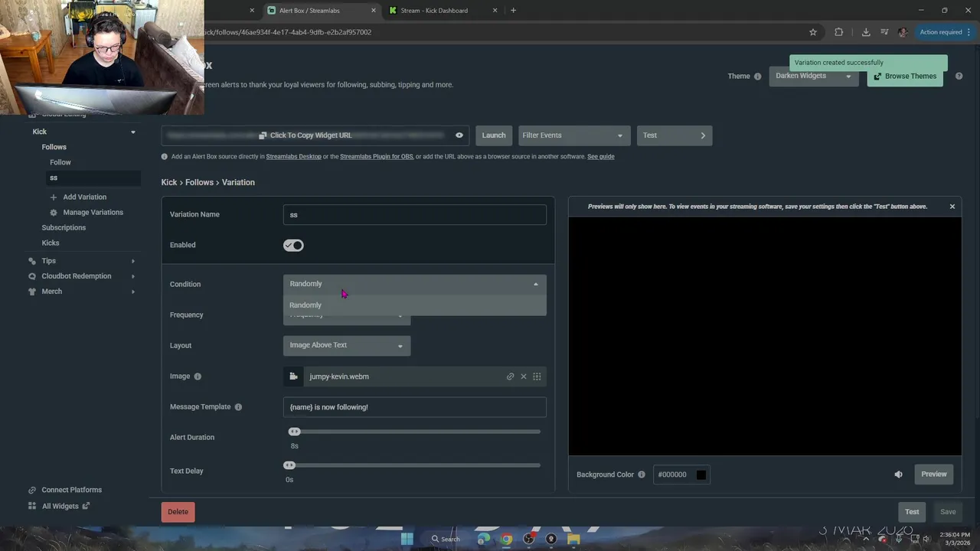Switch to the Alert Box / Streamlabs tab
The image size is (980, 551).
tap(322, 11)
